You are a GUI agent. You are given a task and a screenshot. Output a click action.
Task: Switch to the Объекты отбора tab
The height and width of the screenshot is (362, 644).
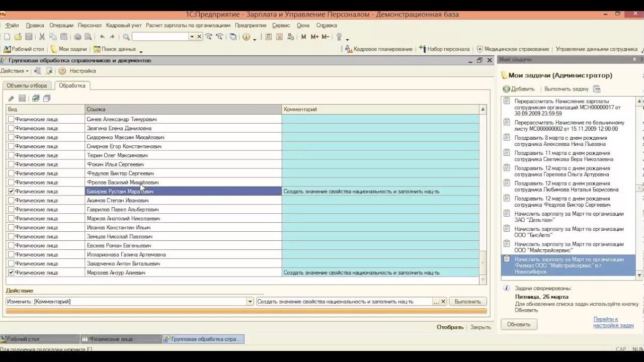pyautogui.click(x=27, y=85)
